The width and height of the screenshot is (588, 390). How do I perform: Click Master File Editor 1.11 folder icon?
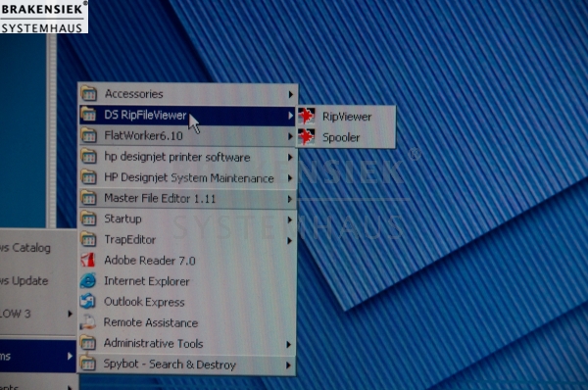click(x=89, y=198)
